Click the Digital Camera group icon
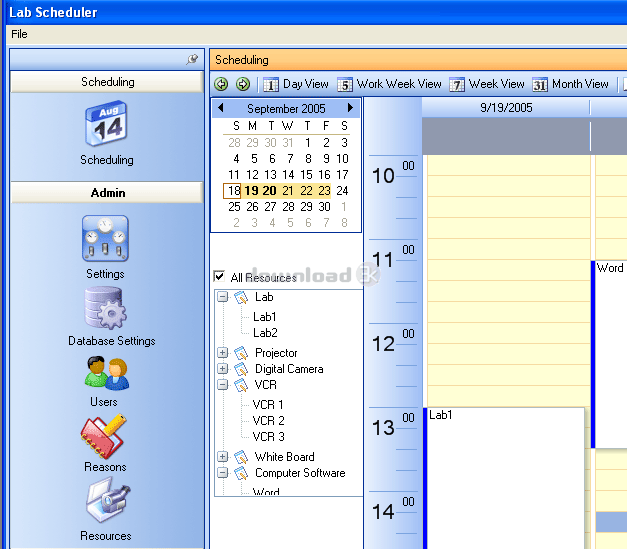 coord(241,369)
